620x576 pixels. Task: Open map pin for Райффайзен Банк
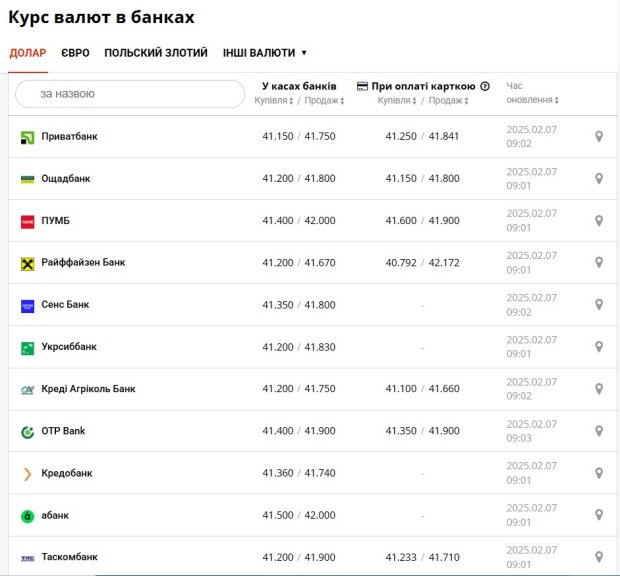pos(599,263)
